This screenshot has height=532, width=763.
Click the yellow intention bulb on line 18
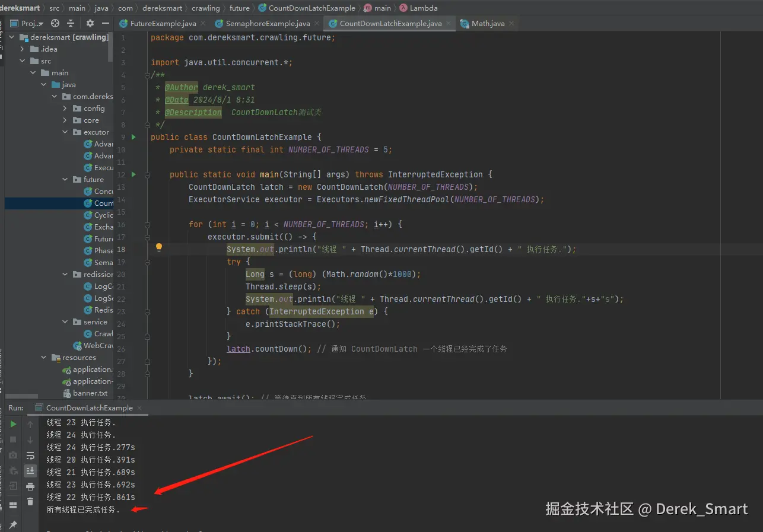pyautogui.click(x=158, y=248)
